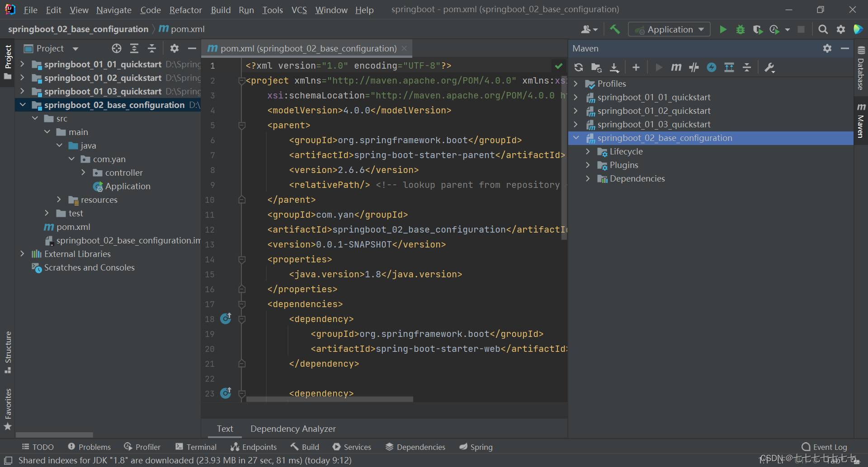The width and height of the screenshot is (868, 467).
Task: Collapse all in Maven panel
Action: tap(747, 67)
